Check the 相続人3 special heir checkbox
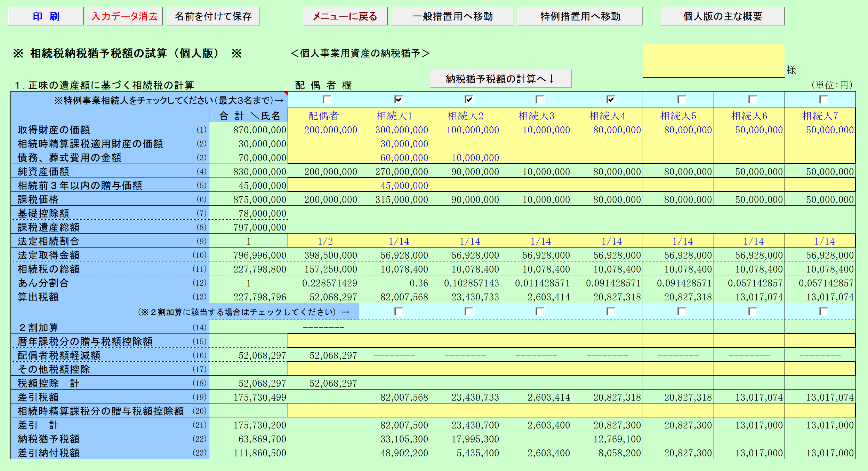Viewport: 868px width, 471px height. click(540, 100)
